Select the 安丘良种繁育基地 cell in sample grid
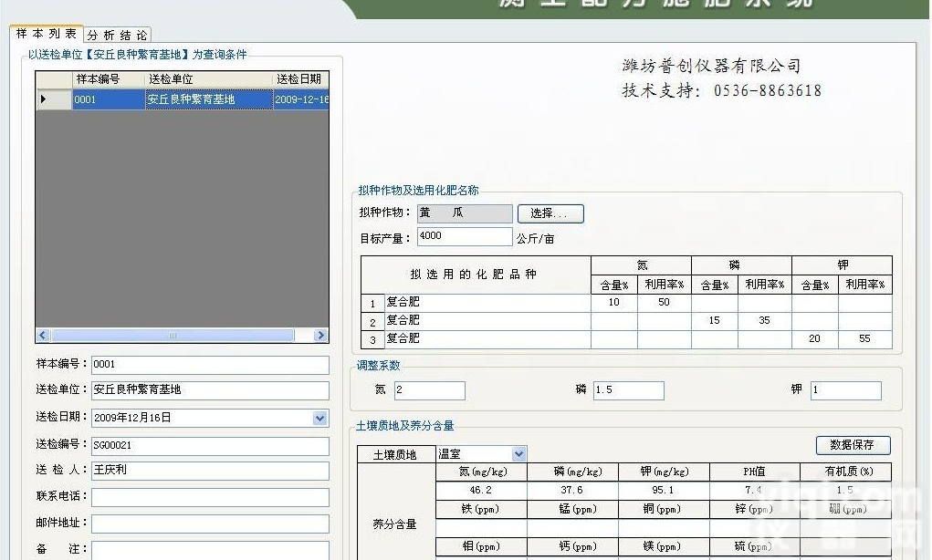Image resolution: width=932 pixels, height=560 pixels. pyautogui.click(x=208, y=99)
